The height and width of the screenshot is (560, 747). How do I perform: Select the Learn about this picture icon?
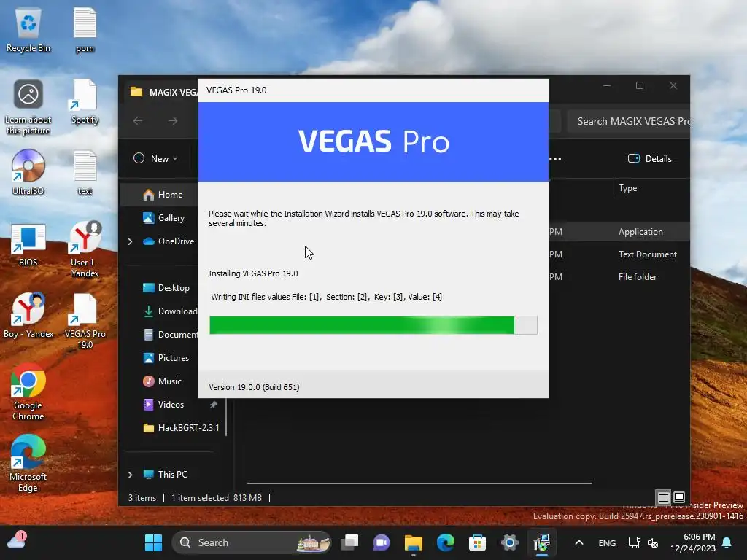coord(28,107)
